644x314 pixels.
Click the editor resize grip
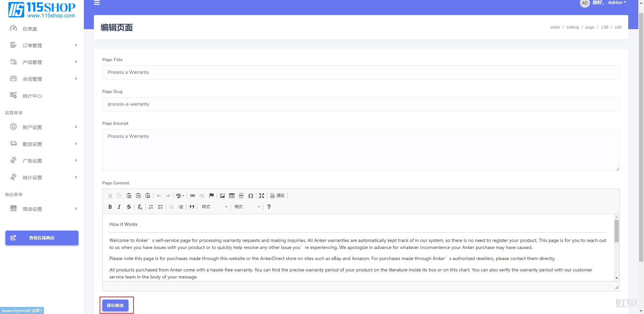pos(616,287)
